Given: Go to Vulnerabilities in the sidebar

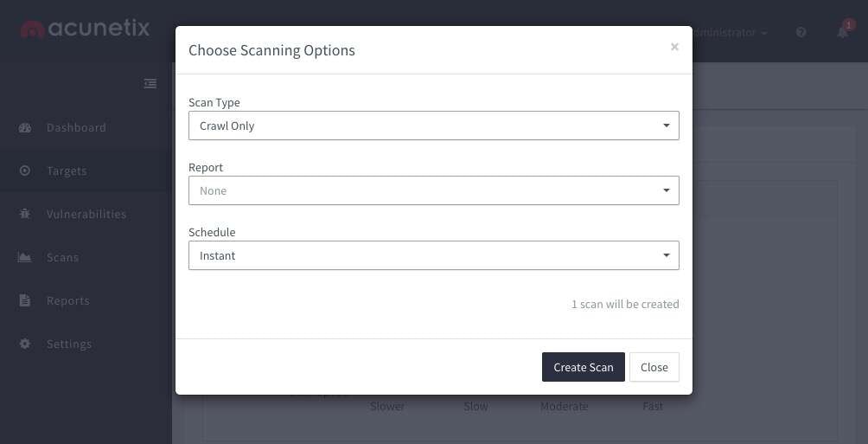Looking at the screenshot, I should (86, 214).
